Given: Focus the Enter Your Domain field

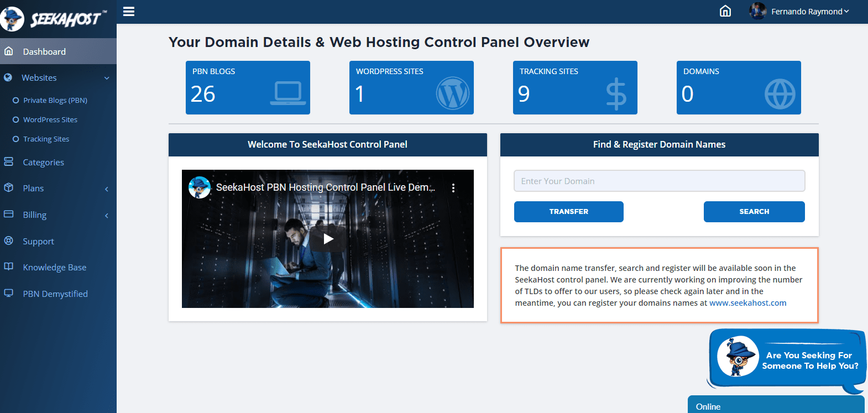Looking at the screenshot, I should 660,181.
